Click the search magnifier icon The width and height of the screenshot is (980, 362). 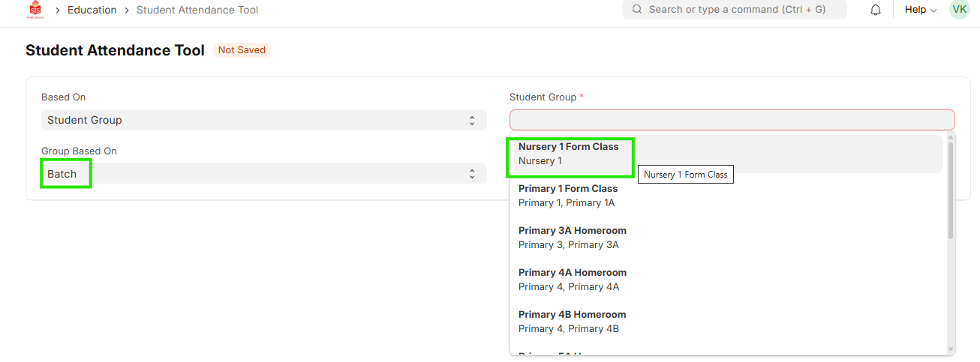[x=637, y=10]
